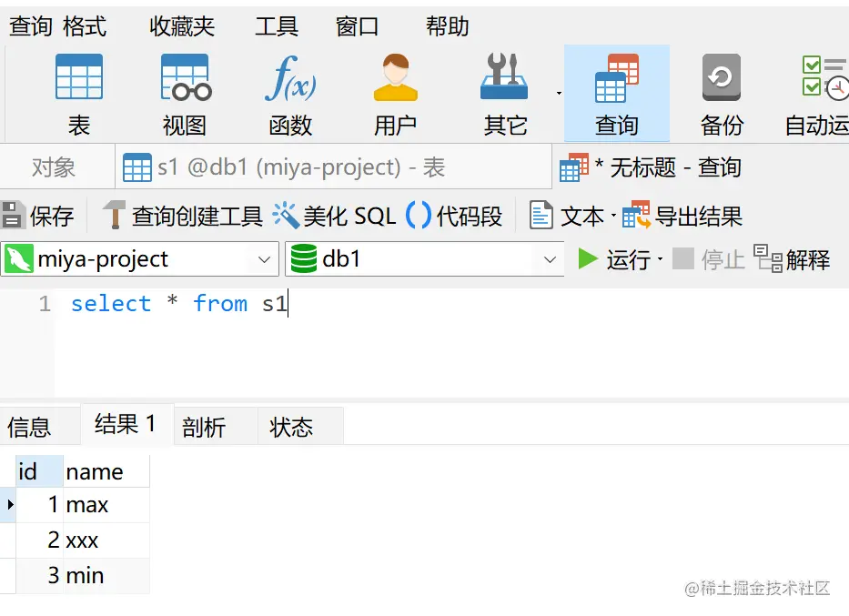
Task: Click the 停止 stop button
Action: (709, 259)
